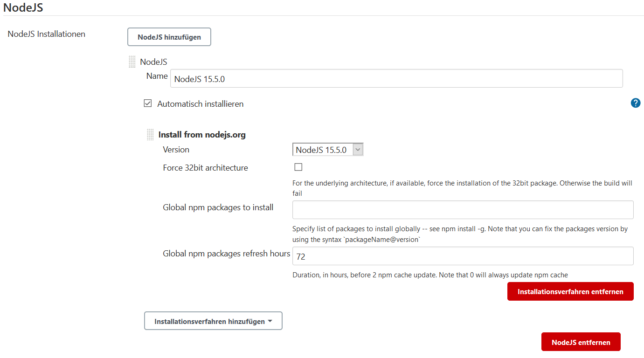644x358 pixels.
Task: Click the Version field label
Action: (x=176, y=150)
